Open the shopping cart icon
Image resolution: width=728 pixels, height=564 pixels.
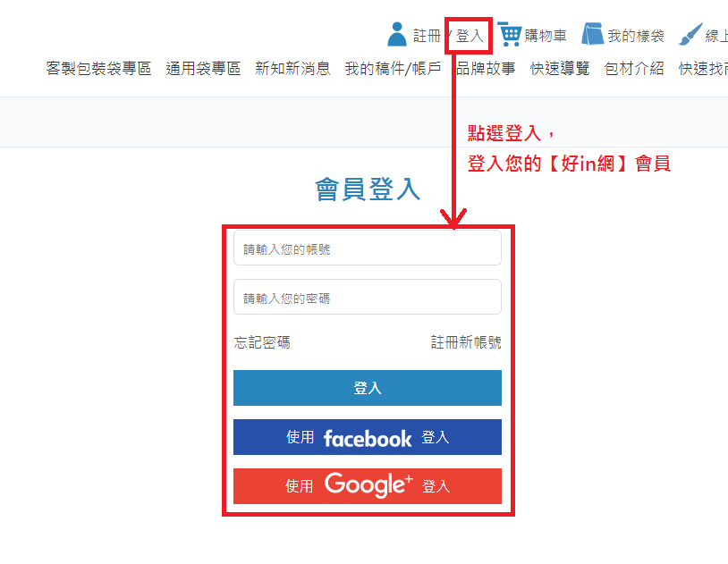(510, 34)
